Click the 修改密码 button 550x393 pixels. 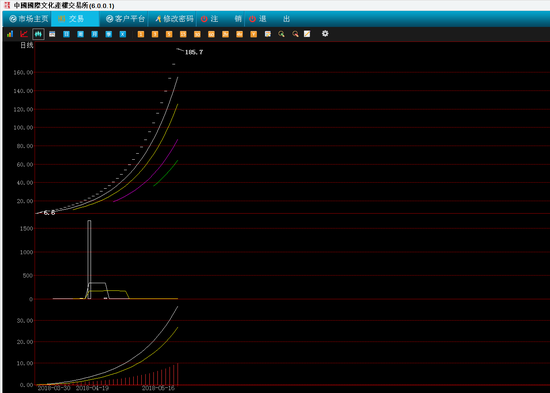174,19
